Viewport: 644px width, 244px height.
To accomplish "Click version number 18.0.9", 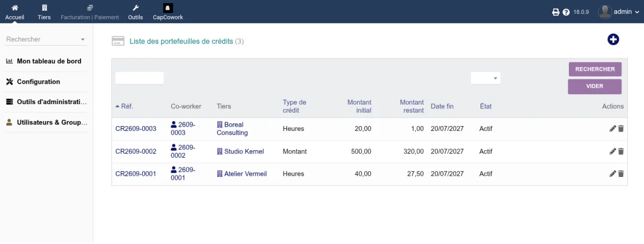I will pos(582,12).
